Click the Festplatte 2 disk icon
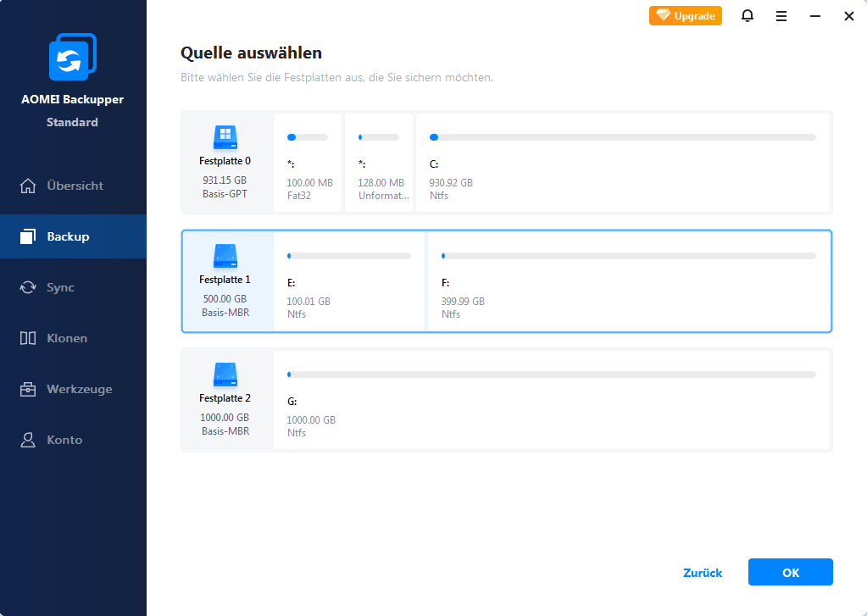Screen dimensions: 867x616 point(225,372)
